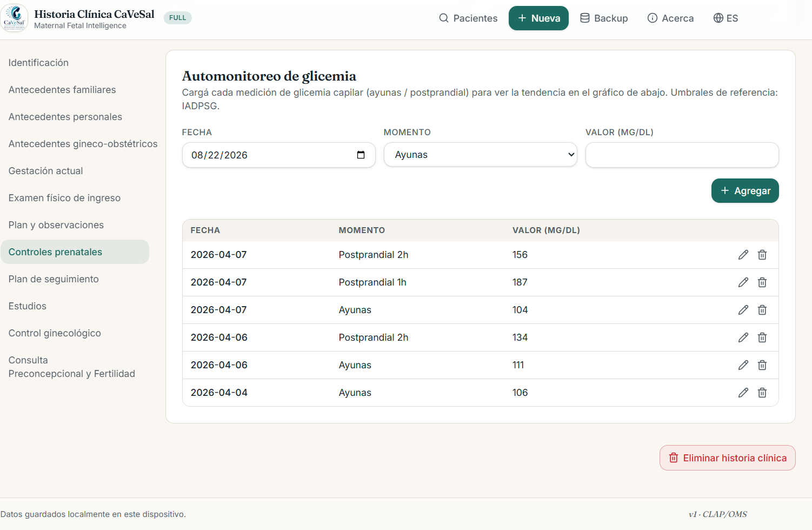Open Examen físico de ingreso

pos(75,198)
